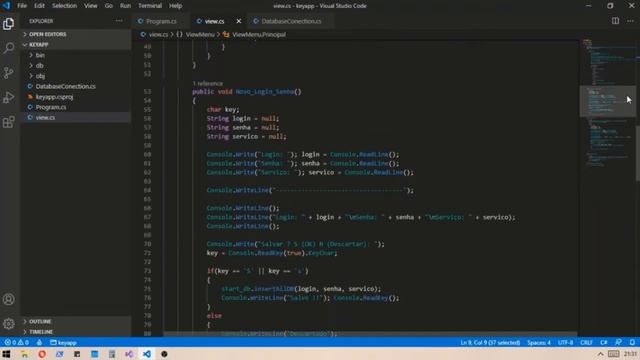Viewport: 640px width, 360px height.
Task: Open the Extensions view
Action: (x=9, y=122)
